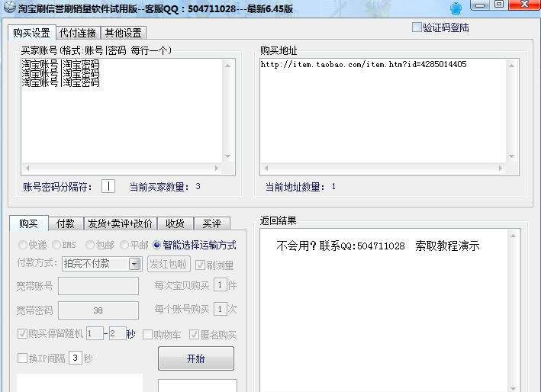Enable the 验证码登陆 checkbox
Image resolution: width=541 pixels, height=392 pixels.
(417, 27)
